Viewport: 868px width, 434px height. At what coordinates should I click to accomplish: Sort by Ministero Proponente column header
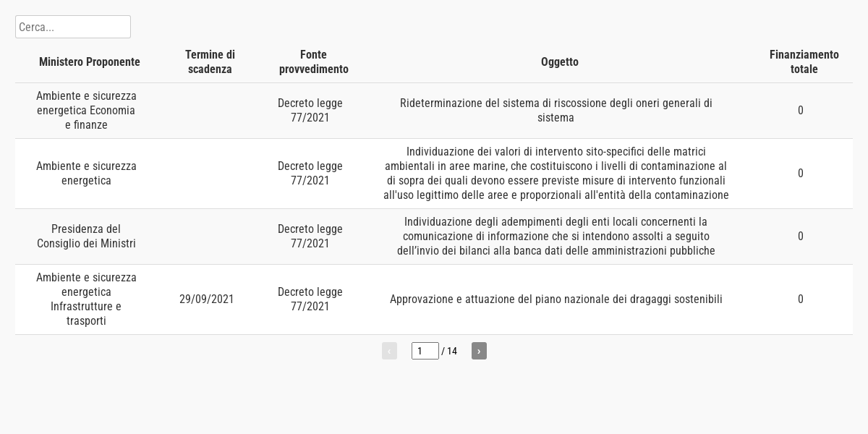point(90,62)
